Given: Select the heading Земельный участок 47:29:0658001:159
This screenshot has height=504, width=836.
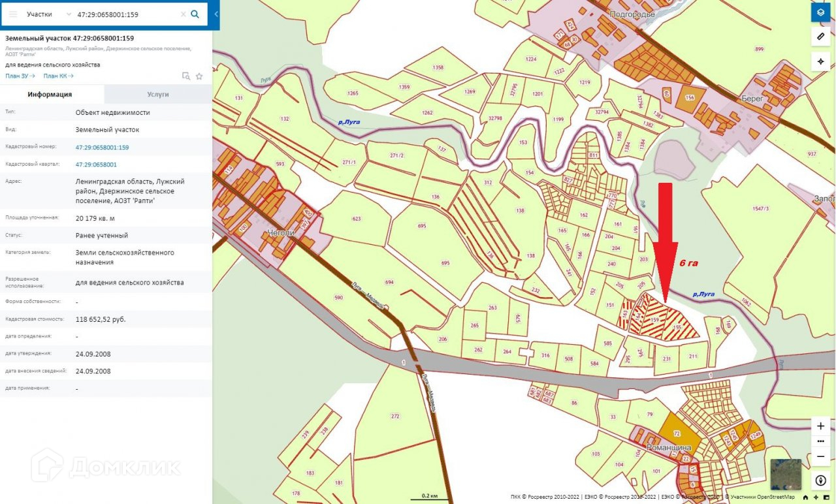Looking at the screenshot, I should pos(70,38).
